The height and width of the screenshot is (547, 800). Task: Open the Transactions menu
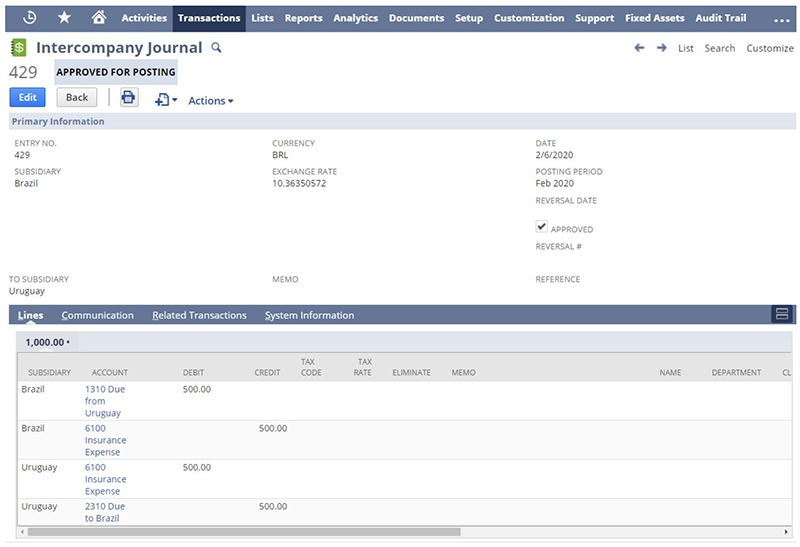[x=209, y=18]
